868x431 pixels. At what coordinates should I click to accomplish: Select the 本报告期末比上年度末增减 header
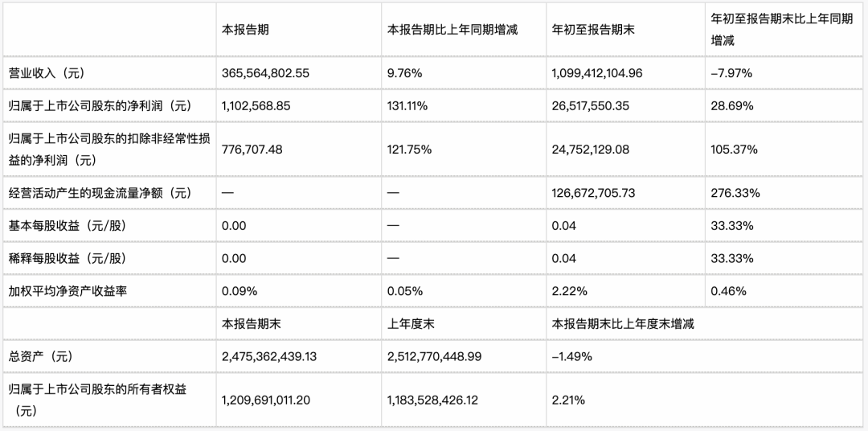pyautogui.click(x=624, y=324)
